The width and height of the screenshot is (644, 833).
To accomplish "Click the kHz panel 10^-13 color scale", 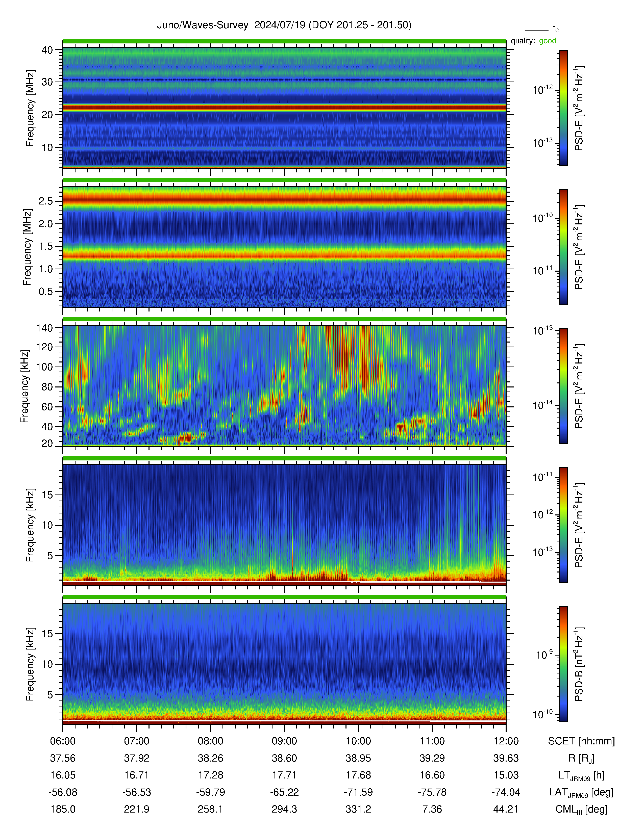I will [563, 386].
